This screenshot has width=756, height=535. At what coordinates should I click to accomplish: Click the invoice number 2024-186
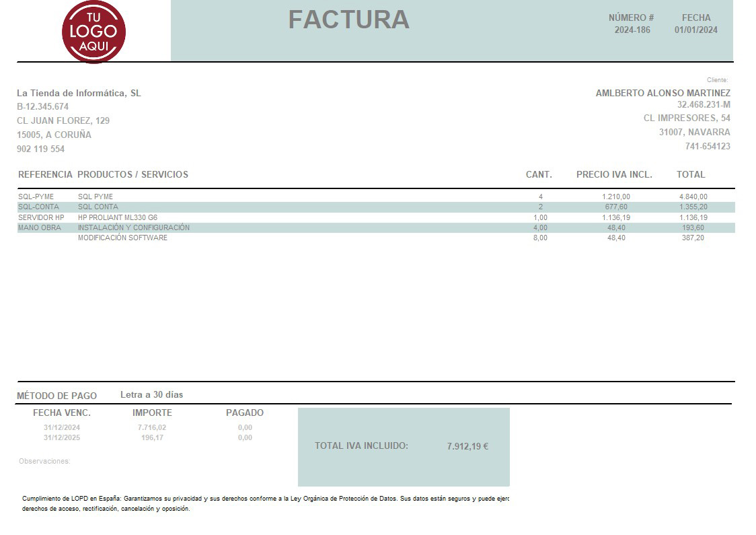(x=632, y=29)
